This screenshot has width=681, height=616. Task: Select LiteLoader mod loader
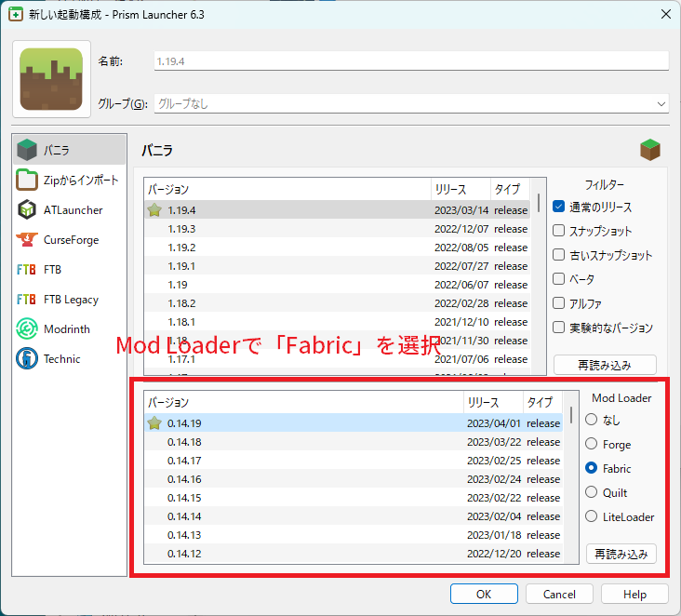click(x=591, y=516)
